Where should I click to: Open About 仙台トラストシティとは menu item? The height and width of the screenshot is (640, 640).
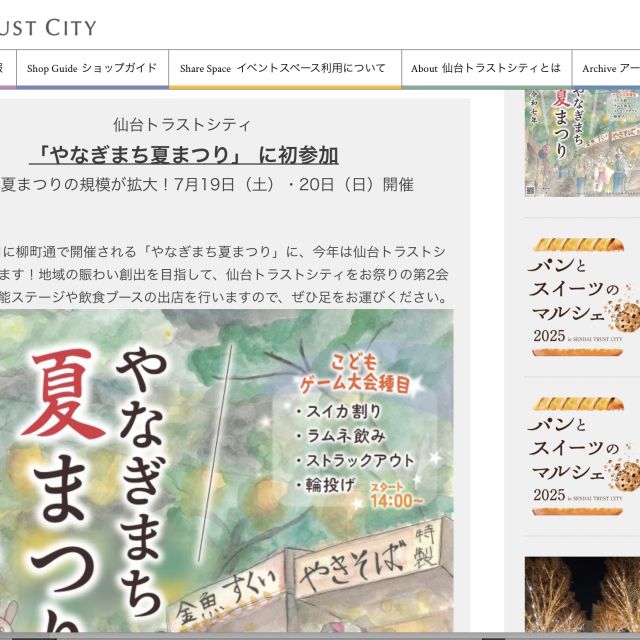click(x=486, y=68)
